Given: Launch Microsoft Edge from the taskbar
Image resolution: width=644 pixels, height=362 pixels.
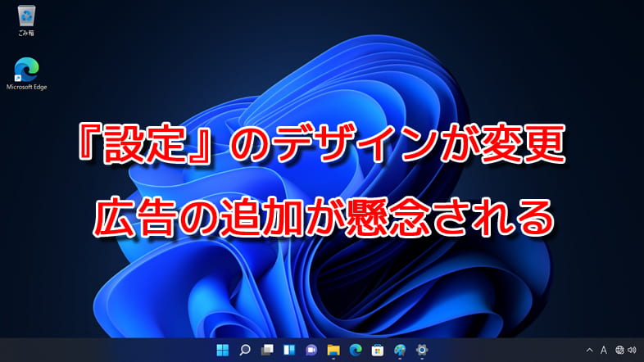Looking at the screenshot, I should pyautogui.click(x=356, y=350).
